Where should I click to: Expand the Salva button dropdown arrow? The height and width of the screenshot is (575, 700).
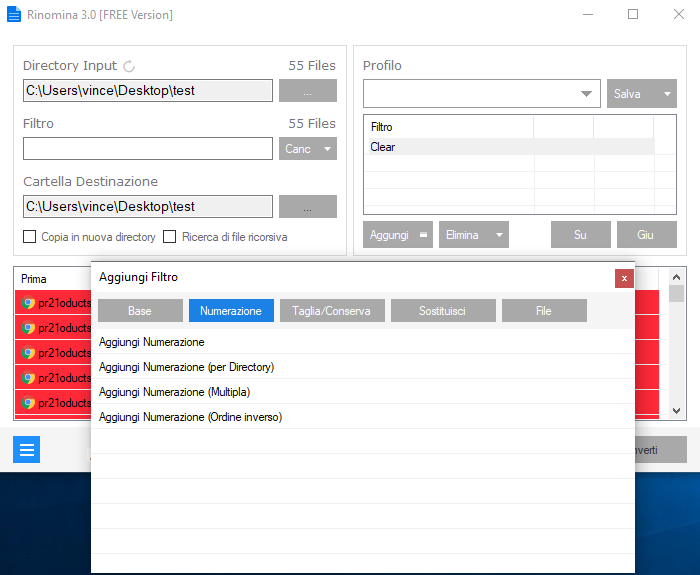(667, 94)
